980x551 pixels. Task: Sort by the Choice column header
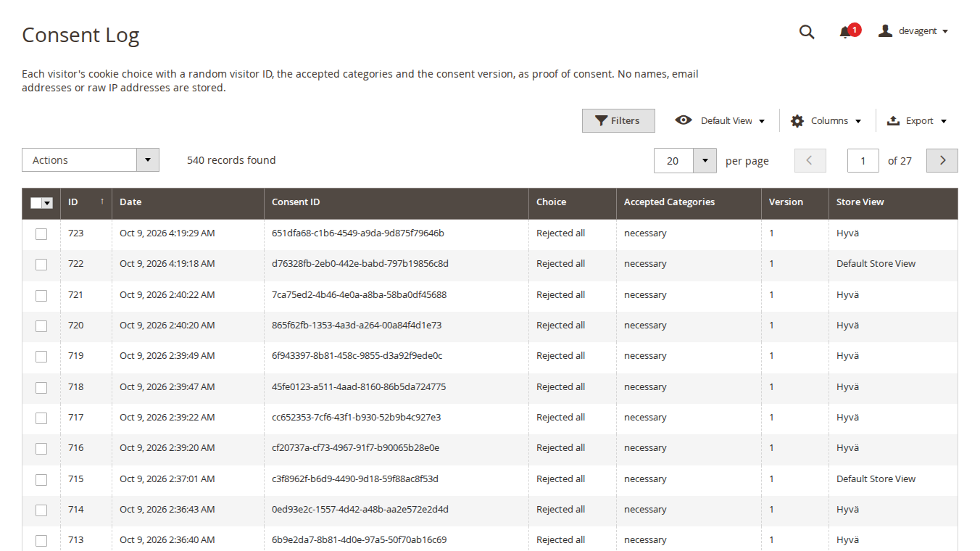click(x=573, y=202)
